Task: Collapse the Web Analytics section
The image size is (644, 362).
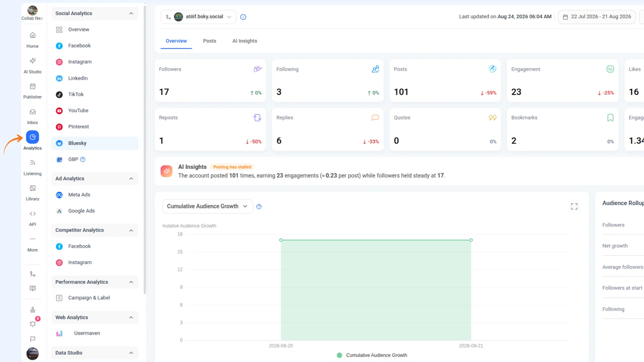Action: pyautogui.click(x=131, y=317)
